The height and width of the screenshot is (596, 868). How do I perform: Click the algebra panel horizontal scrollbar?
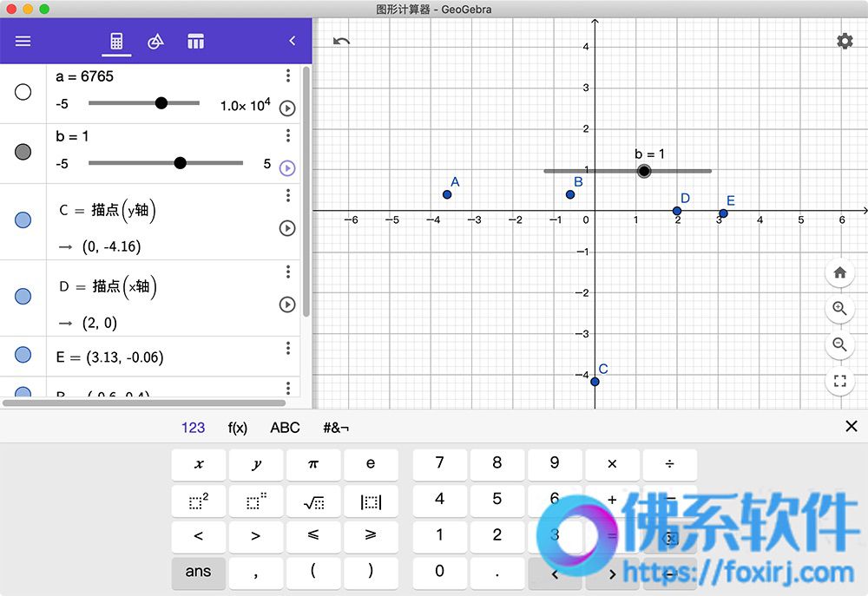(x=144, y=403)
